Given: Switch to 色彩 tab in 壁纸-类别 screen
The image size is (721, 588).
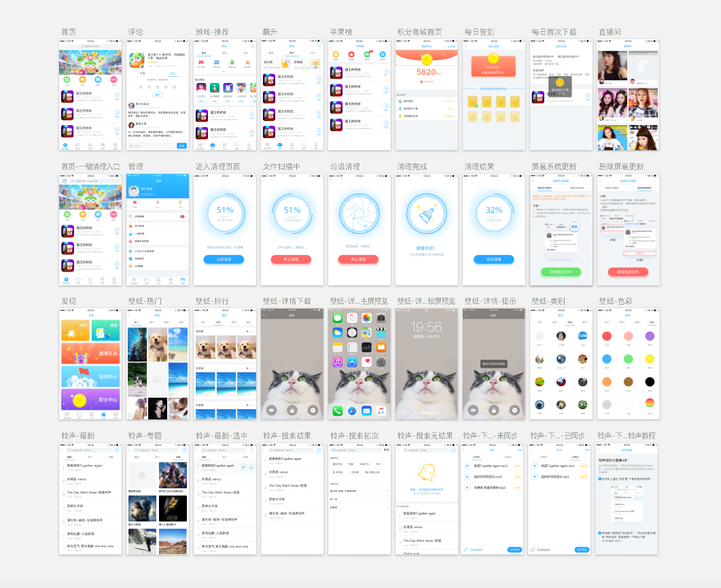Looking at the screenshot, I should 584,322.
